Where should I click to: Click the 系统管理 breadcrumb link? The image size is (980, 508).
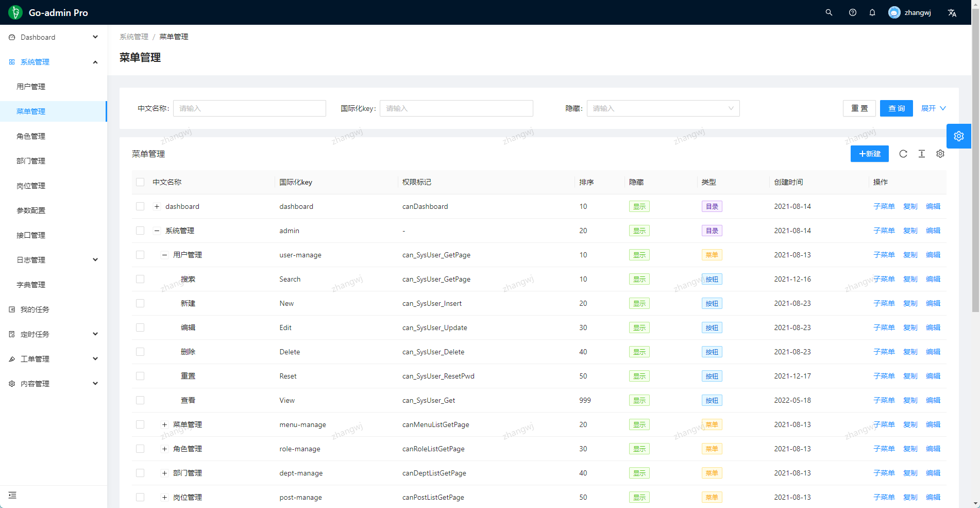[x=134, y=37]
